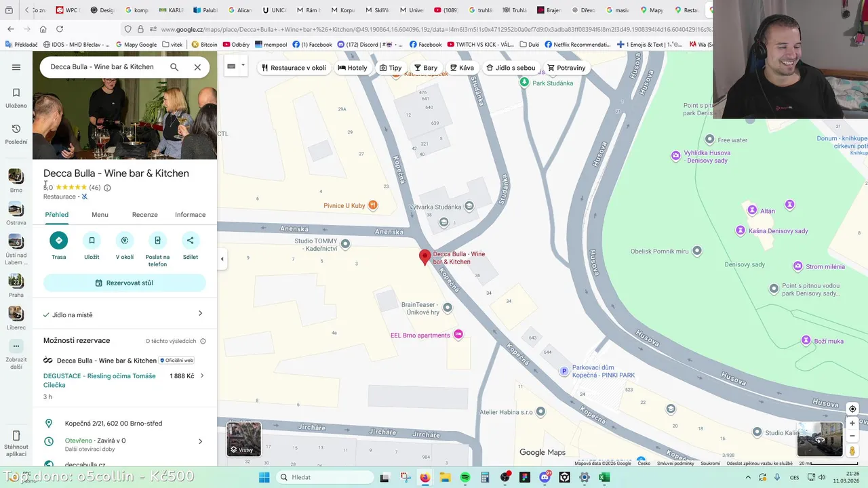The width and height of the screenshot is (868, 488).
Task: Click the taskbar Hledat search box
Action: 325,477
